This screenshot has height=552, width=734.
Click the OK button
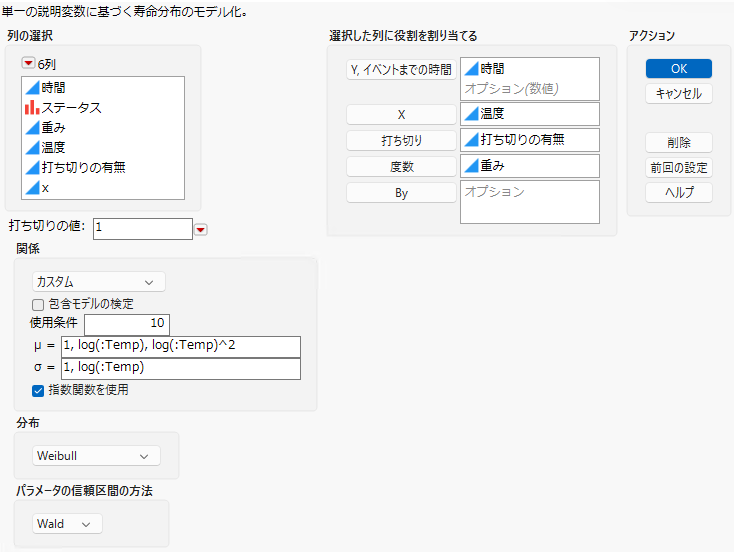point(679,69)
